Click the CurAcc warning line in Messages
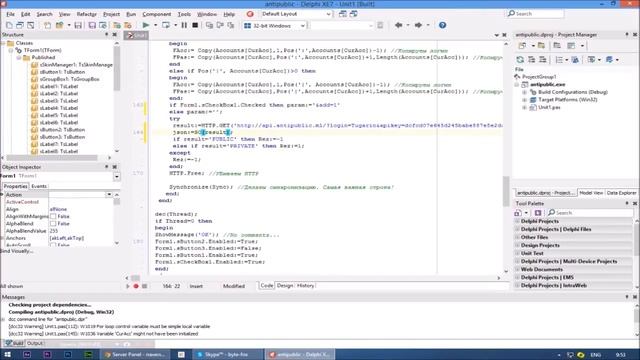 (x=103, y=334)
